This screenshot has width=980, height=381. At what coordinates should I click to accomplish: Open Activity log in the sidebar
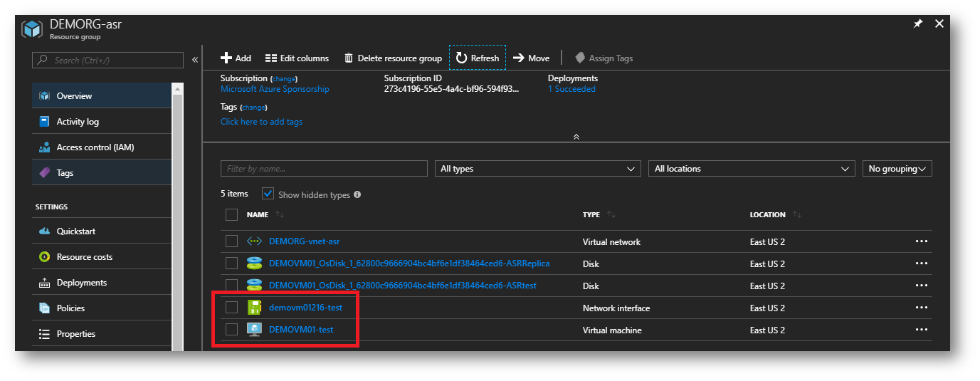coord(102,122)
